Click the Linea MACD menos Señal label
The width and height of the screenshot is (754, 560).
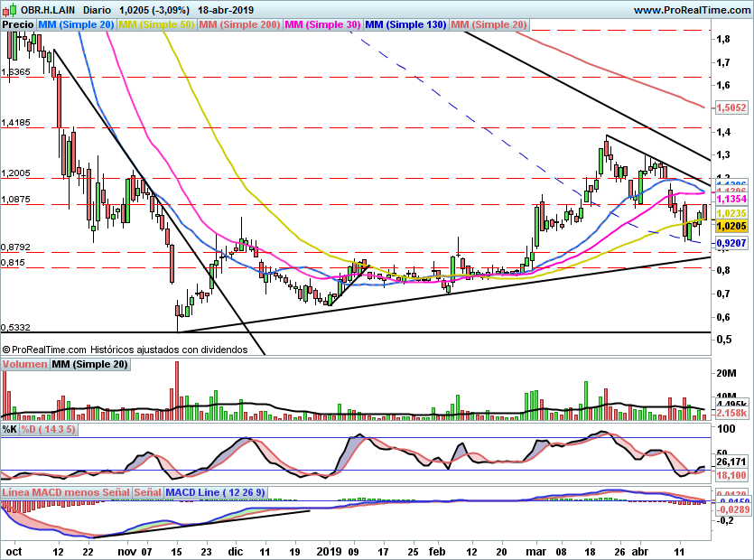tap(65, 493)
